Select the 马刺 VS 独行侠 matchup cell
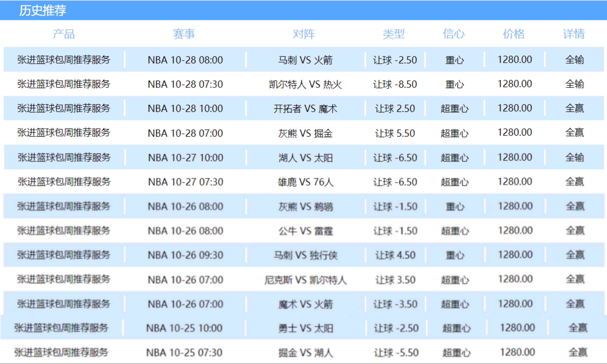Viewport: 607px width, 364px height. coord(305,255)
